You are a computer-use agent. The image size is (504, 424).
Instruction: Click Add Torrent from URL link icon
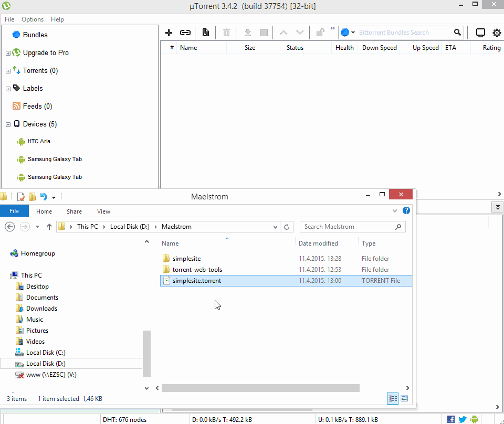[x=185, y=33]
